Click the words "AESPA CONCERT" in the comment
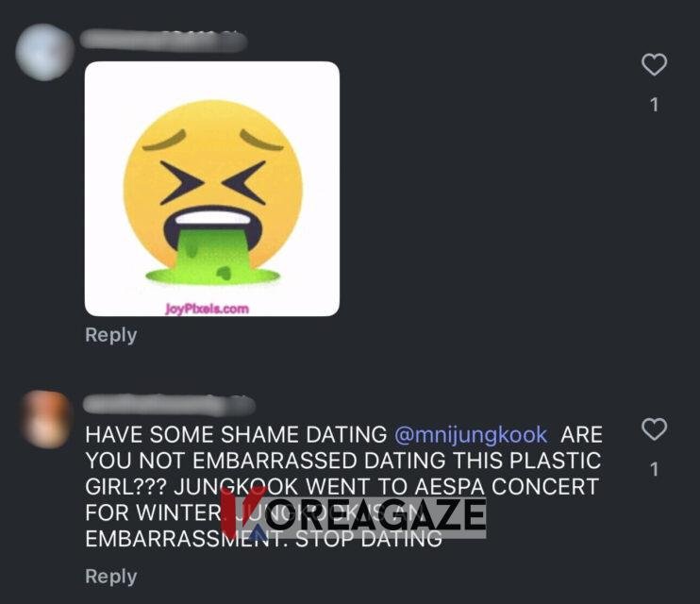Image resolution: width=700 pixels, height=604 pixels. 507,487
